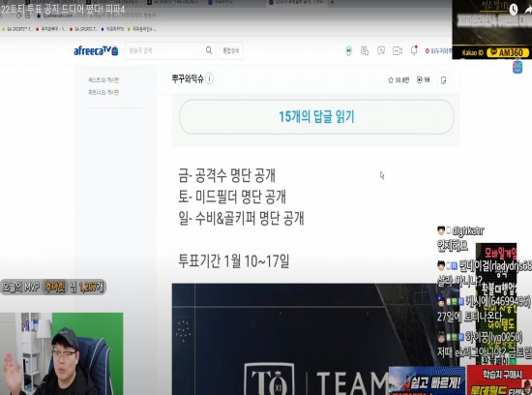Open the 아프리카TV bookmark
Viewport: 532px width, 395px height.
pos(113,29)
